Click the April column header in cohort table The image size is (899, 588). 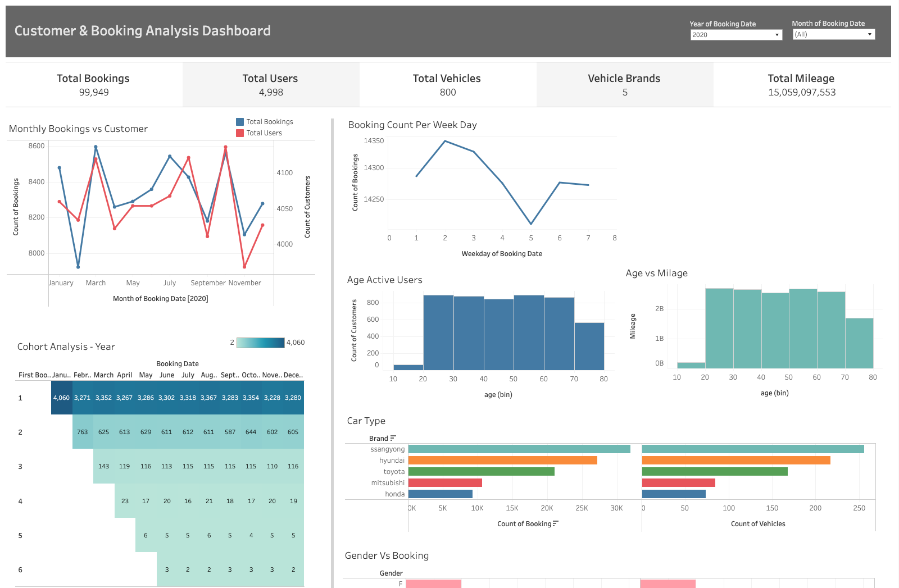click(125, 375)
